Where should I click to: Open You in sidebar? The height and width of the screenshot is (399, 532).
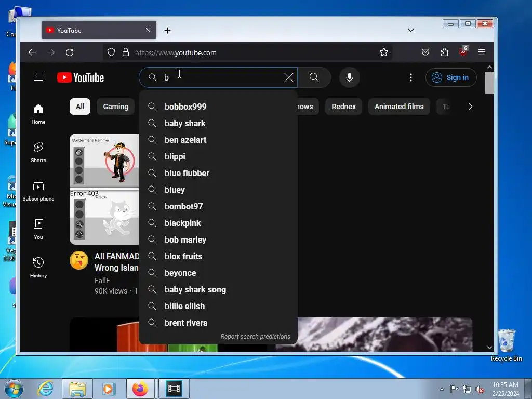[38, 229]
